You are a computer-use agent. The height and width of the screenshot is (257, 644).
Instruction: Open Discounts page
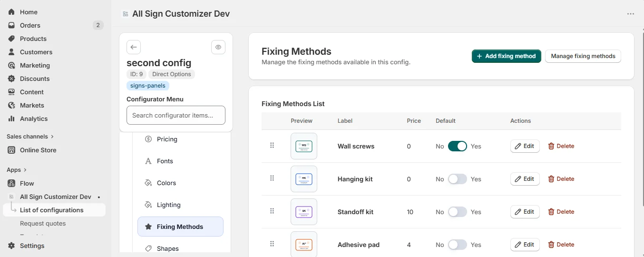coord(35,79)
